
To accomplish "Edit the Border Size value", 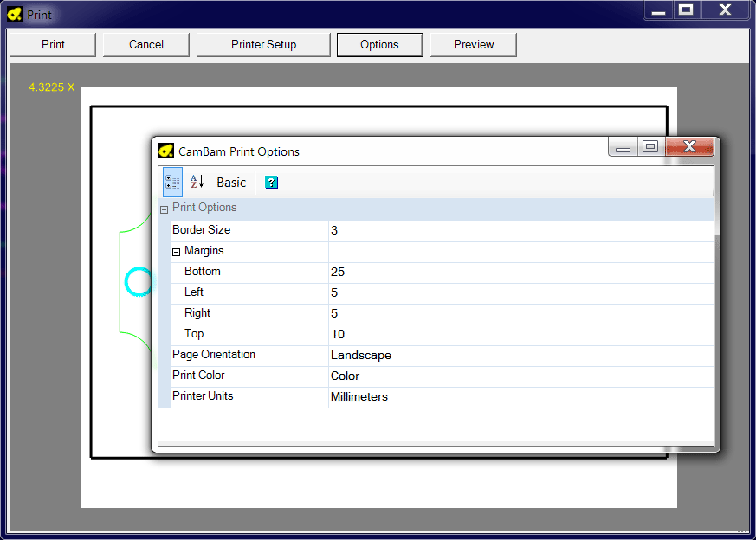I will (x=520, y=231).
